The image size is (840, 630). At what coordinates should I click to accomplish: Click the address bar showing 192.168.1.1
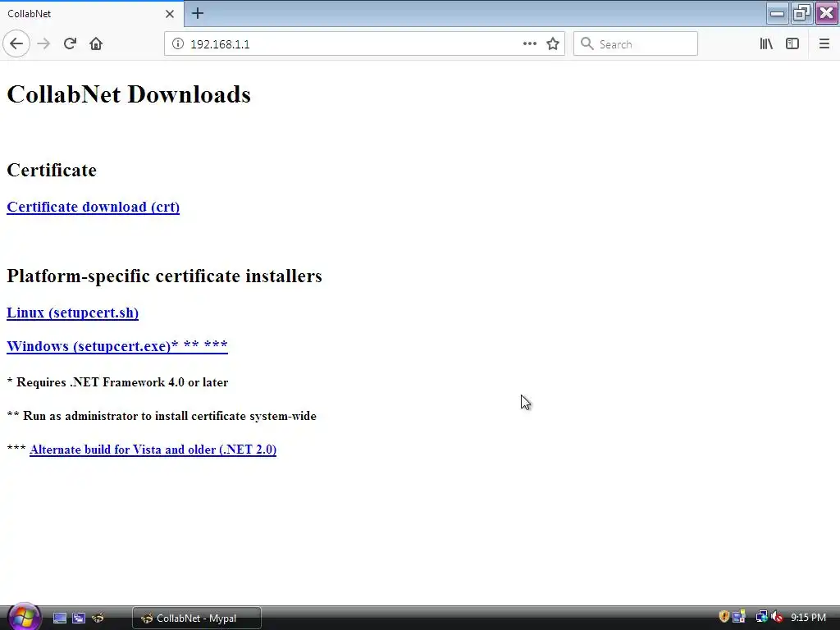364,44
